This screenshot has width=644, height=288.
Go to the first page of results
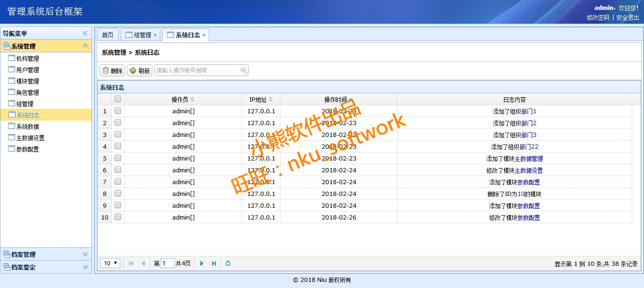(x=131, y=263)
